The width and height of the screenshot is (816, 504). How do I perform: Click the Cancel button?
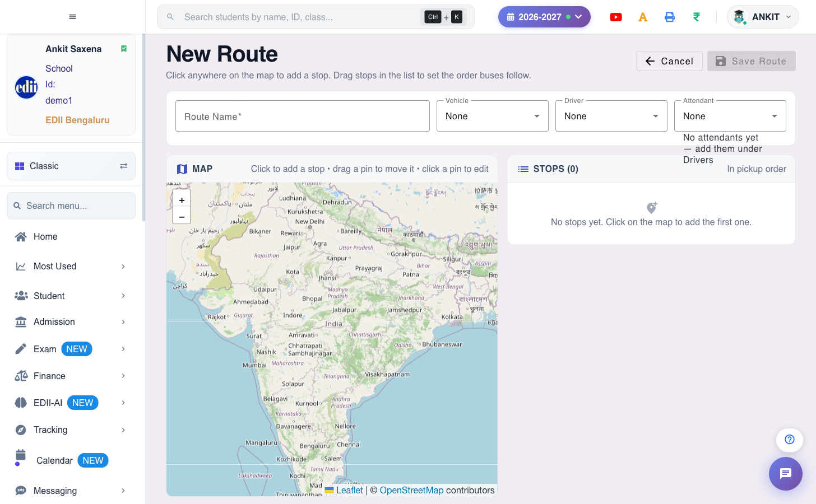[x=669, y=61]
